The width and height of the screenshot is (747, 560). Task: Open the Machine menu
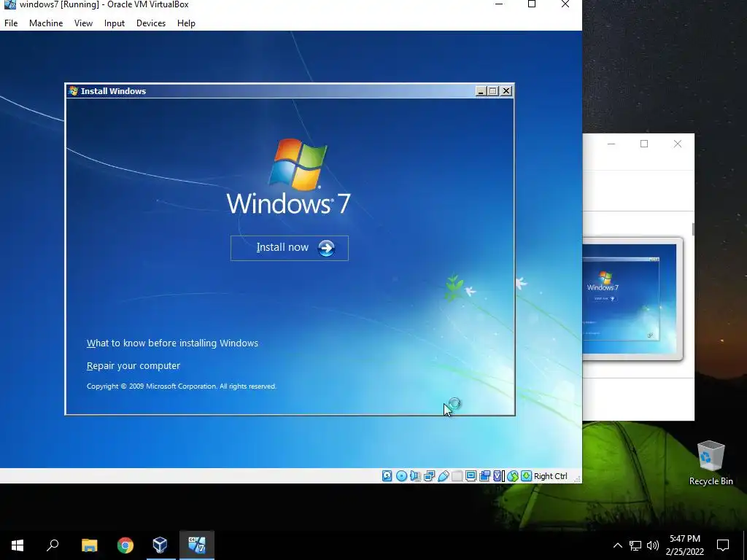[x=46, y=23]
